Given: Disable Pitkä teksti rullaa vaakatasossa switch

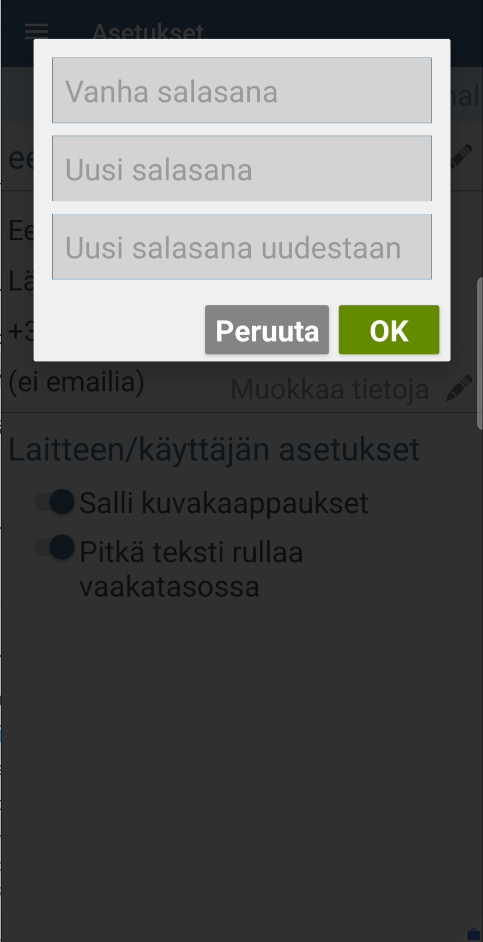Looking at the screenshot, I should (55, 547).
